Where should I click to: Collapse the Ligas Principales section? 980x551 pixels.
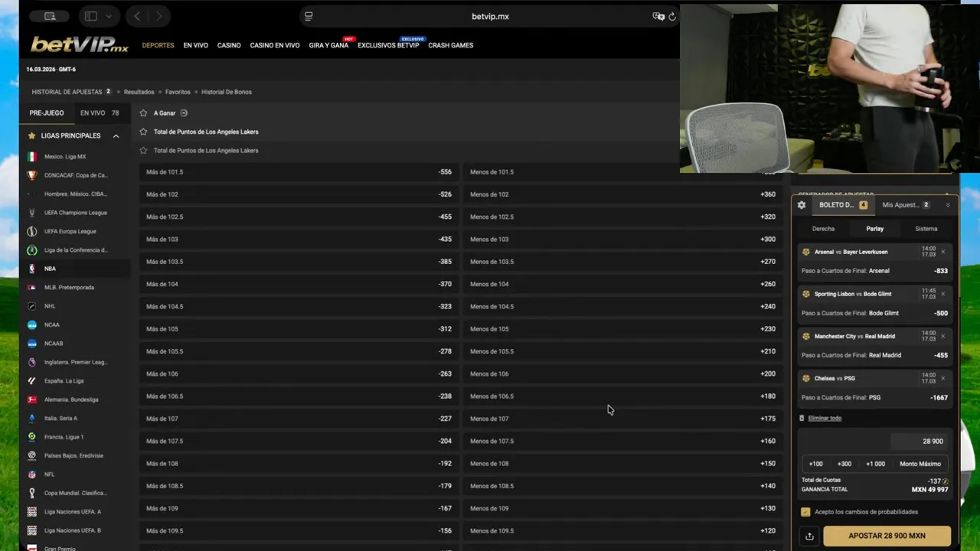coord(116,135)
